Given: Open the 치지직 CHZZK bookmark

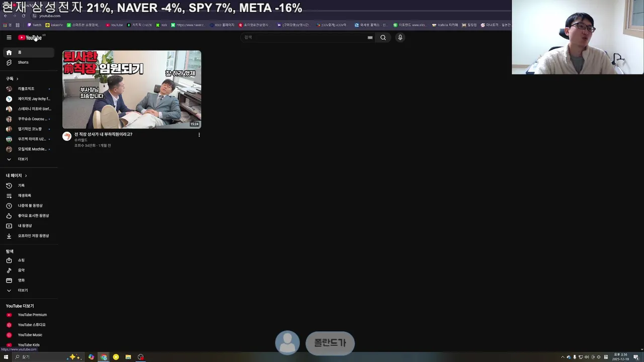Looking at the screenshot, I should [x=140, y=25].
